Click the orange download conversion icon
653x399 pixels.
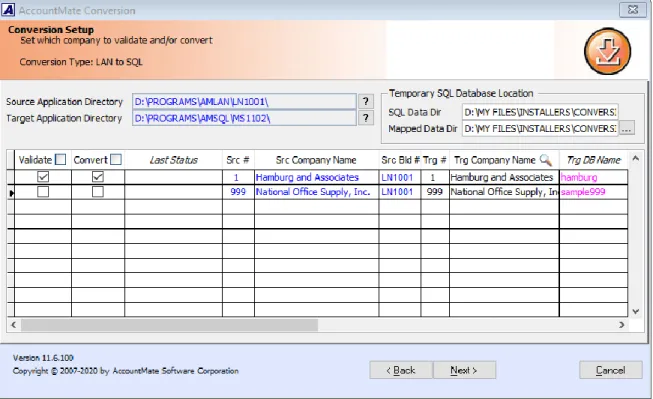pyautogui.click(x=607, y=51)
